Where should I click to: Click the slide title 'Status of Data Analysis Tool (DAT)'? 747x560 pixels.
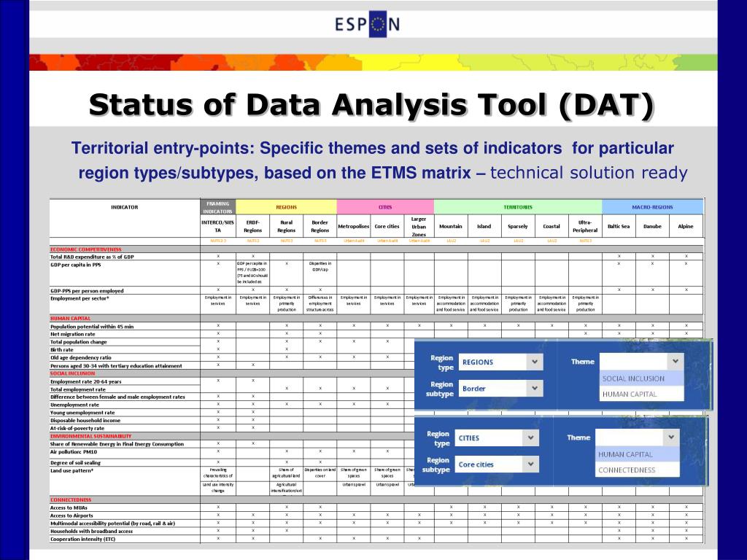point(371,104)
